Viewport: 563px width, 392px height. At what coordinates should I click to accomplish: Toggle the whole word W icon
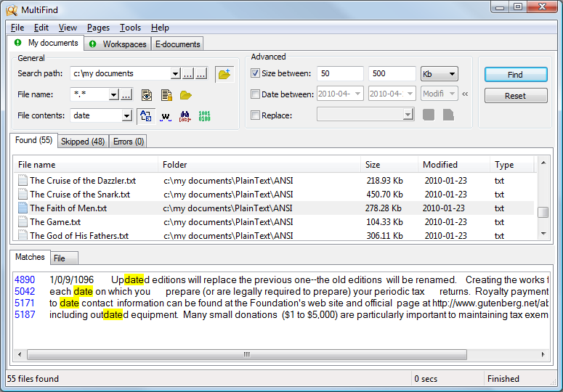pyautogui.click(x=166, y=116)
